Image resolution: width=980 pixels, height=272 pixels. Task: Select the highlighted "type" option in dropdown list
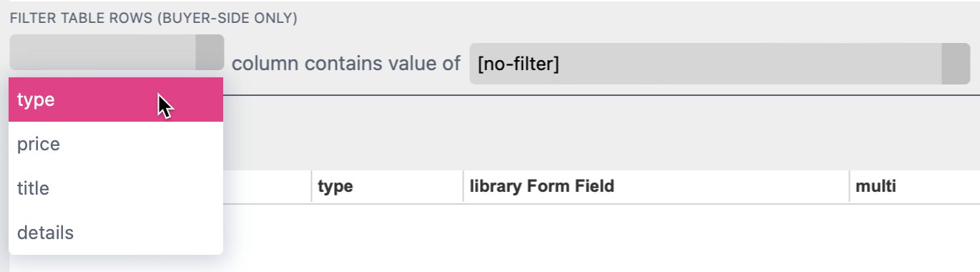(116, 99)
